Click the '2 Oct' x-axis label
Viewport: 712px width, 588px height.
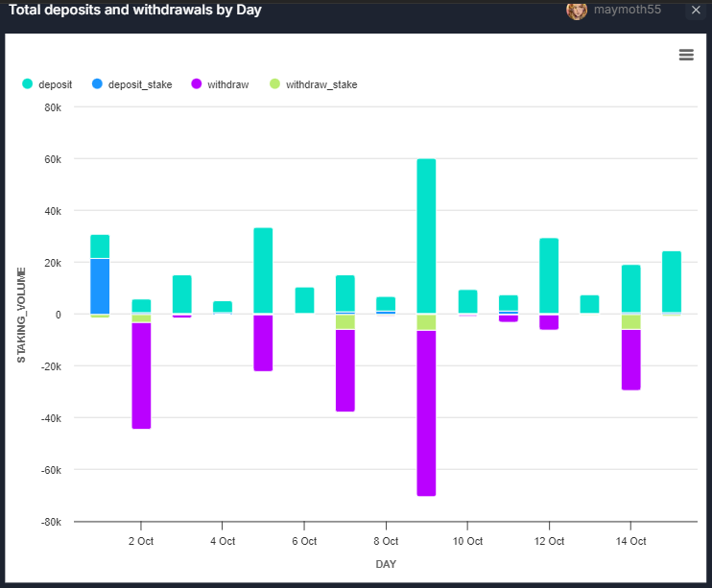141,541
